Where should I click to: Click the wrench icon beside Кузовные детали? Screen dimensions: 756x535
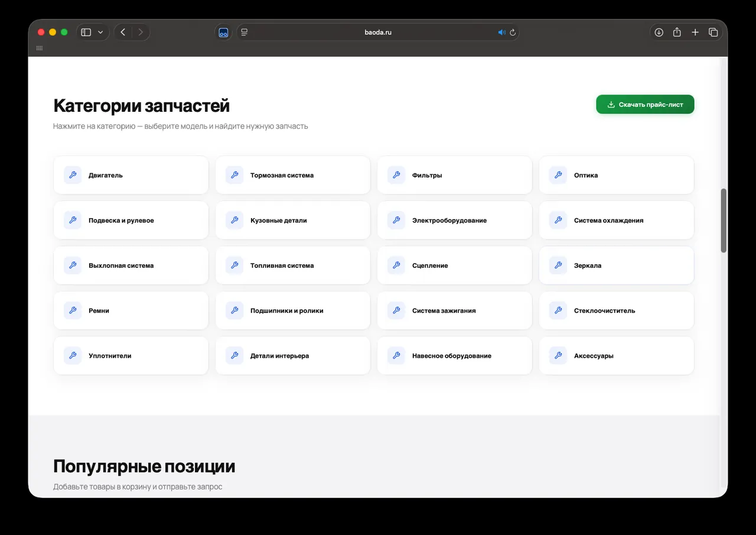[x=234, y=220]
